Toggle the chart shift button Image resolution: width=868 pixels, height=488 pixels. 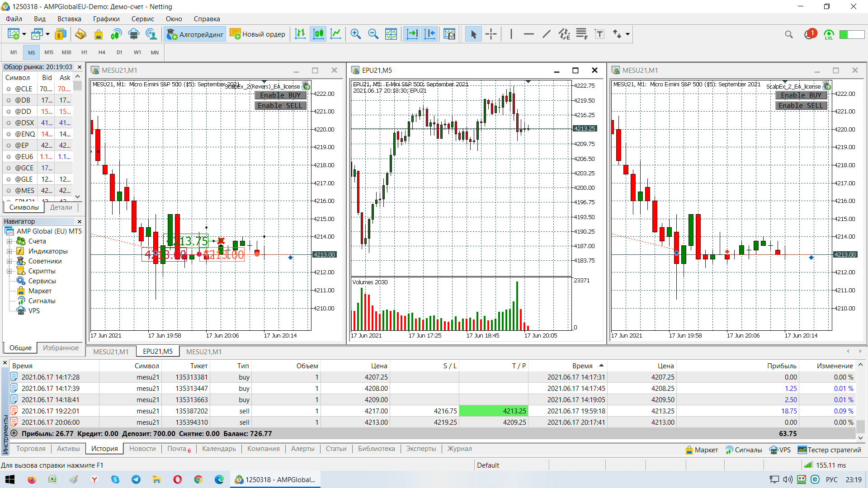(x=429, y=34)
